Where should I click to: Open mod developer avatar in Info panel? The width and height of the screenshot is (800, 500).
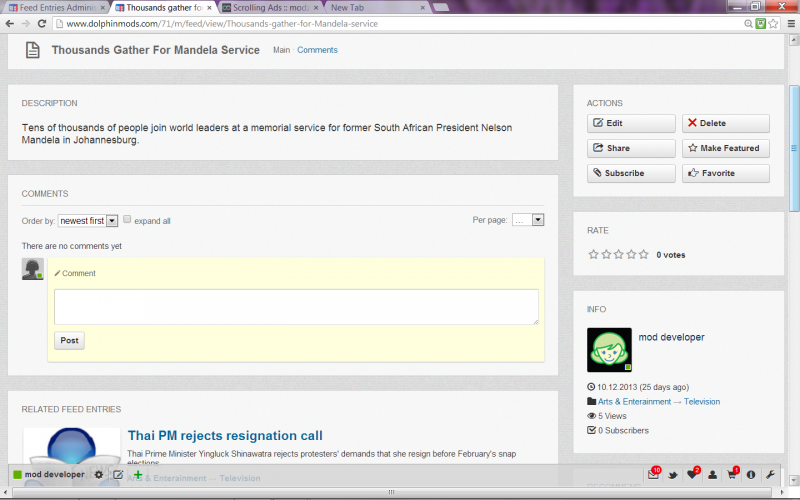pyautogui.click(x=609, y=350)
